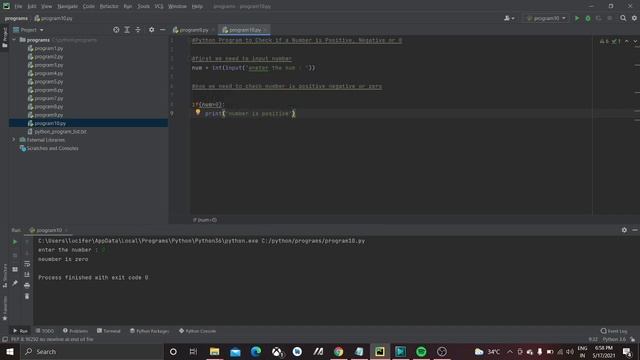Toggle Favorites side tab on left stripe
The height and width of the screenshot is (360, 640).
pos(4,308)
